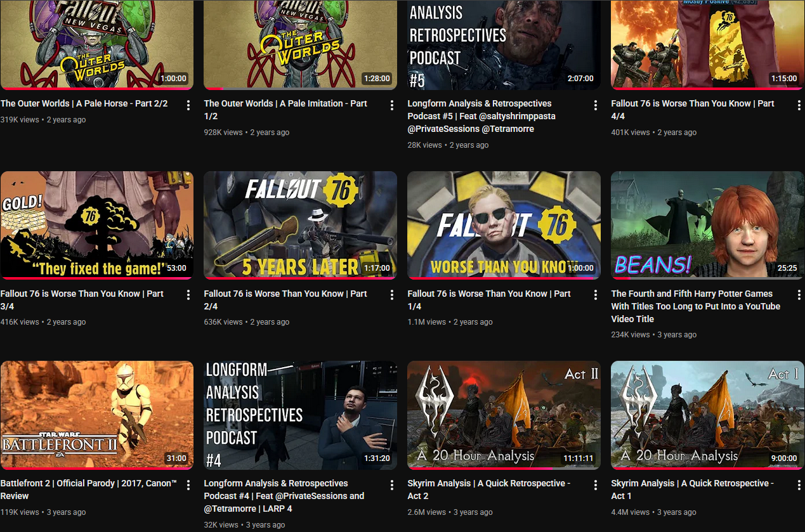Play the Skyrim Act I thumbnail
The image size is (805, 532).
(707, 415)
